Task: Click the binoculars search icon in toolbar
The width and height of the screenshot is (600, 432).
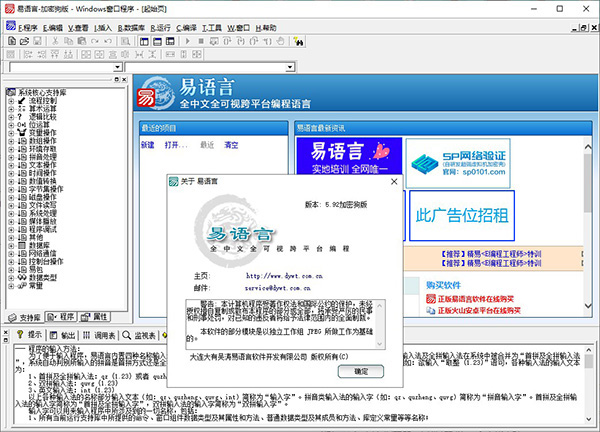Action: point(298,41)
